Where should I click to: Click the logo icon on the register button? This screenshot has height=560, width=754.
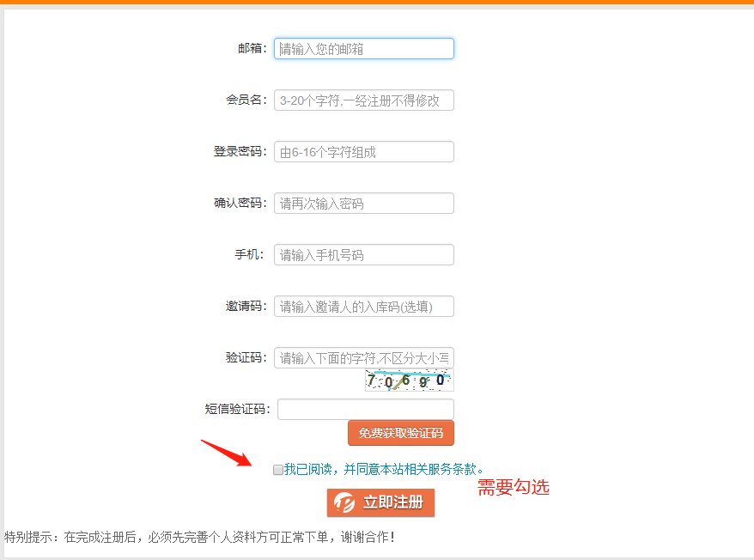(344, 502)
